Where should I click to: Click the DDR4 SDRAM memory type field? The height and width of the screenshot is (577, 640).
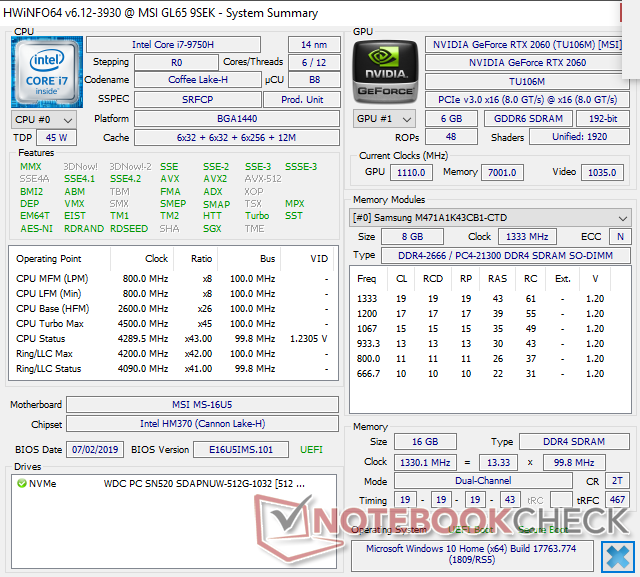point(574,442)
